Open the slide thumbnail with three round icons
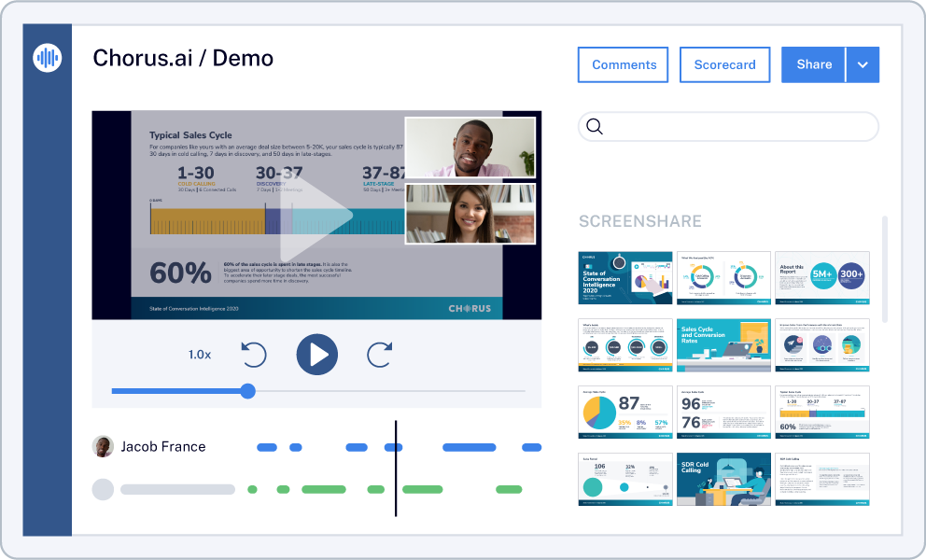Screen dimensions: 926x560 pyautogui.click(x=822, y=345)
